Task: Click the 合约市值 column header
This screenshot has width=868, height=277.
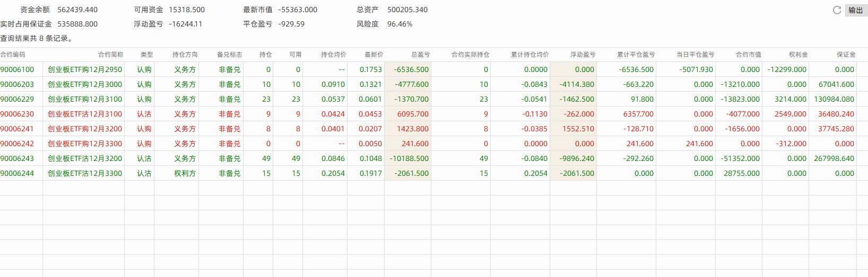Action: click(748, 55)
